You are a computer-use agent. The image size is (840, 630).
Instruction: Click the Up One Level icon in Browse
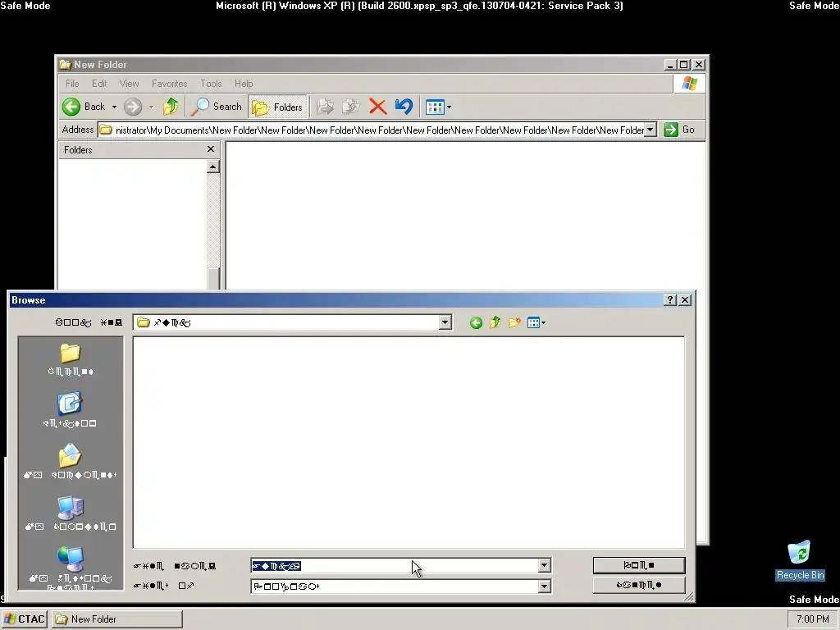pos(495,322)
